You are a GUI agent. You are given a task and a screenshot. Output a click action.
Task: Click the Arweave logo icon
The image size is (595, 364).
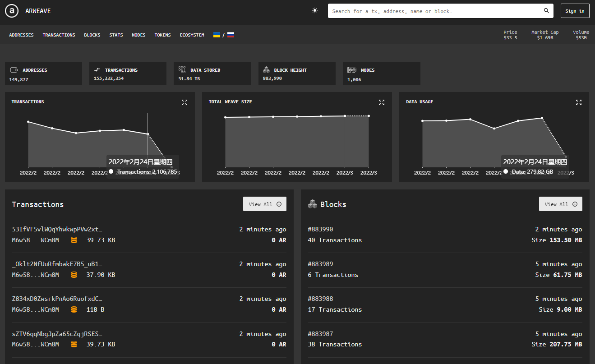(x=12, y=11)
